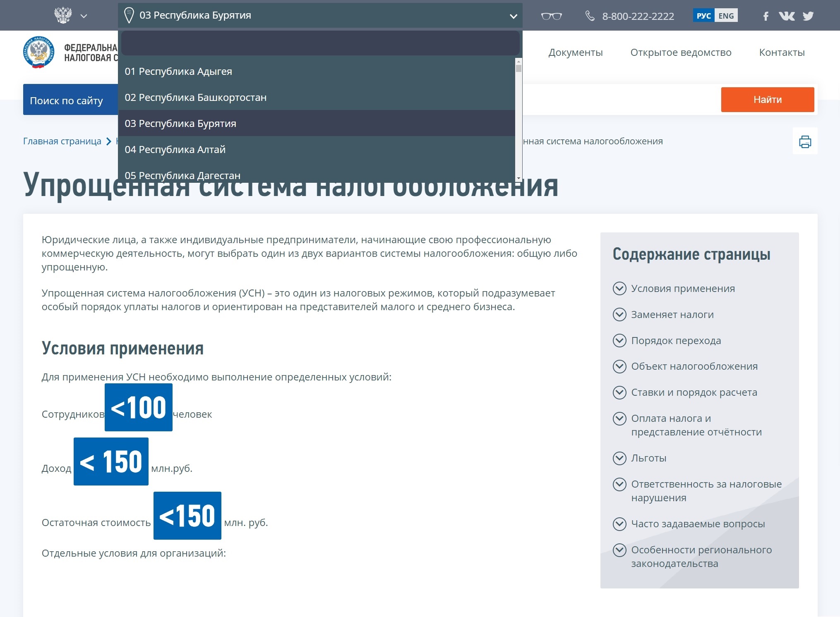Go to Главная страница breadcrumb
Viewport: 840px width, 617px height.
point(62,141)
